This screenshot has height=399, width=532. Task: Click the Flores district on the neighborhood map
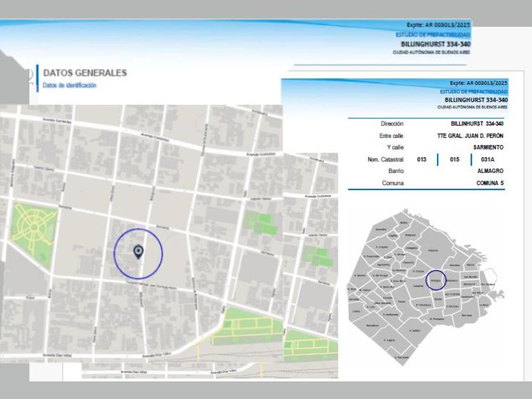(402, 301)
